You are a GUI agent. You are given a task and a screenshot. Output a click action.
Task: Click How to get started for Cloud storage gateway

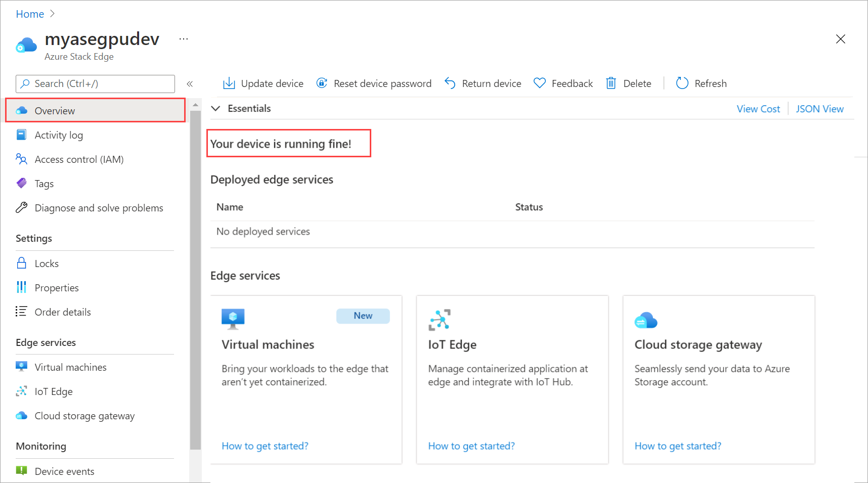(678, 446)
